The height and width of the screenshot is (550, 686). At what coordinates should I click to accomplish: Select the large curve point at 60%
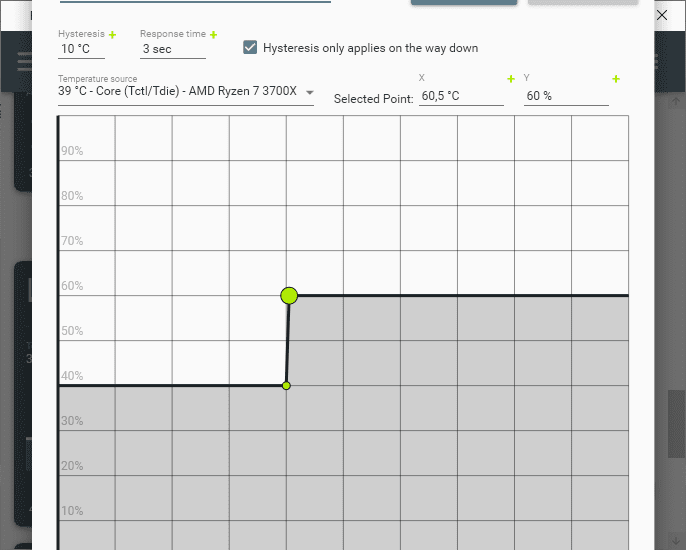click(x=289, y=296)
